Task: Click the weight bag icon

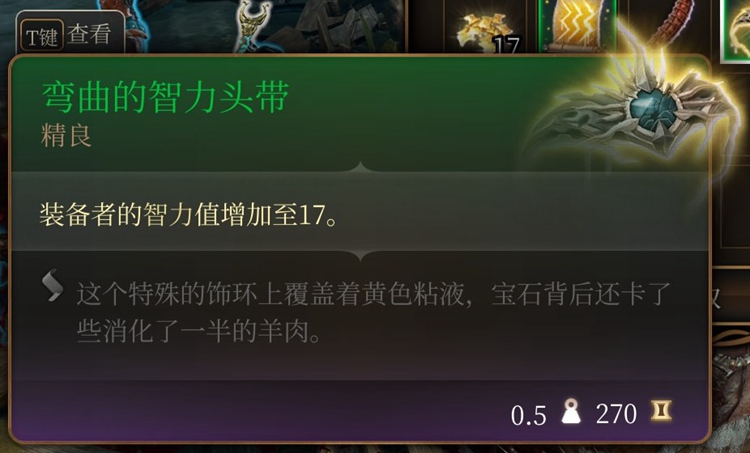Action: coord(571,412)
